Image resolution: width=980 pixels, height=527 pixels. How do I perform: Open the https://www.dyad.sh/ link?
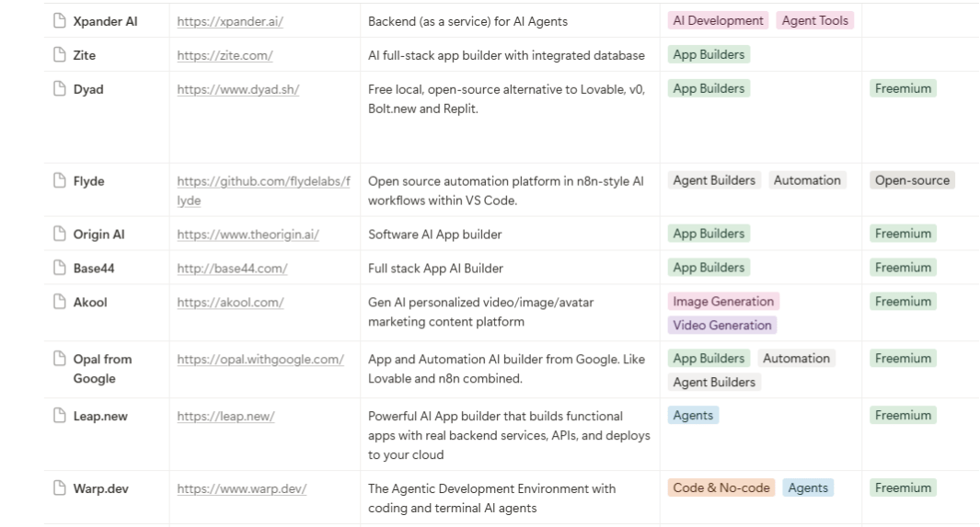(238, 89)
